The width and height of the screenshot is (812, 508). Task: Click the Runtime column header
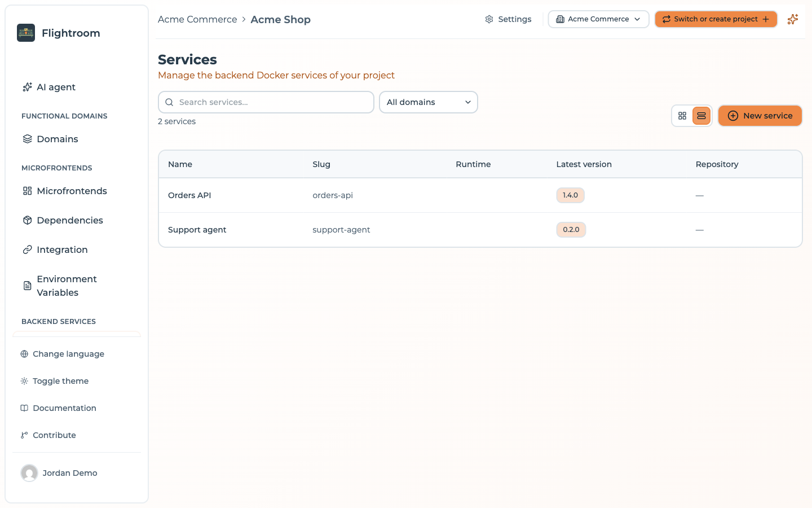(x=473, y=164)
